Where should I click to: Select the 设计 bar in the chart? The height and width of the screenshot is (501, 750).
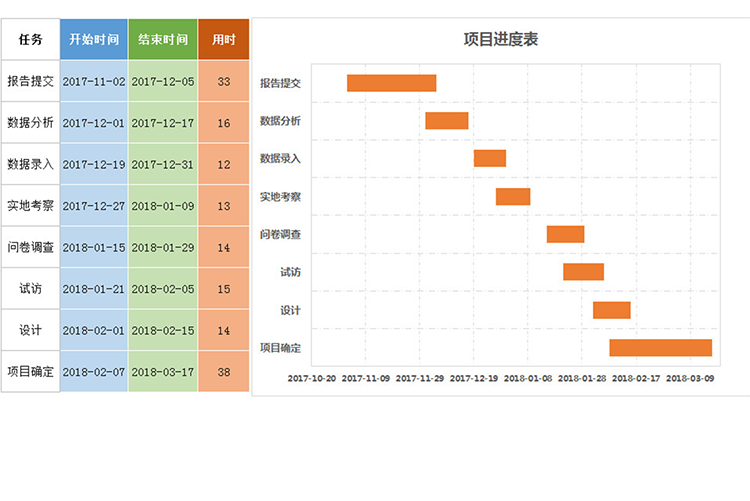click(x=611, y=310)
